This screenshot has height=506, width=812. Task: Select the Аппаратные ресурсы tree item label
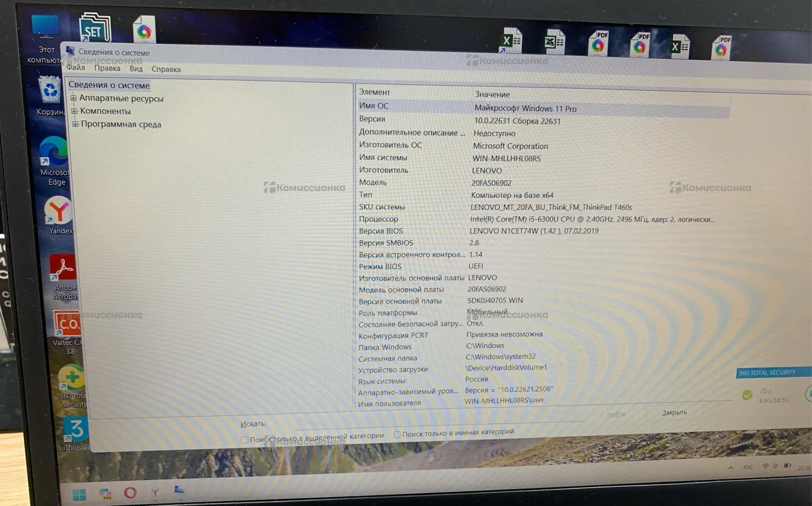point(121,98)
